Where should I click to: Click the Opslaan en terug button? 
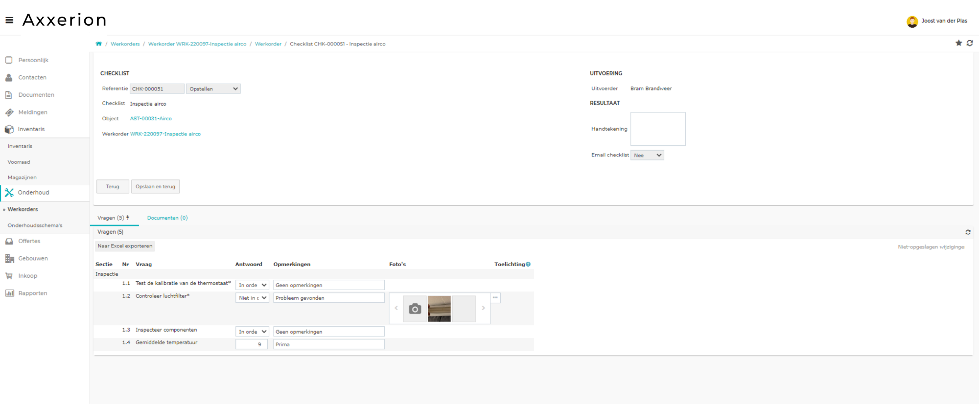click(155, 187)
